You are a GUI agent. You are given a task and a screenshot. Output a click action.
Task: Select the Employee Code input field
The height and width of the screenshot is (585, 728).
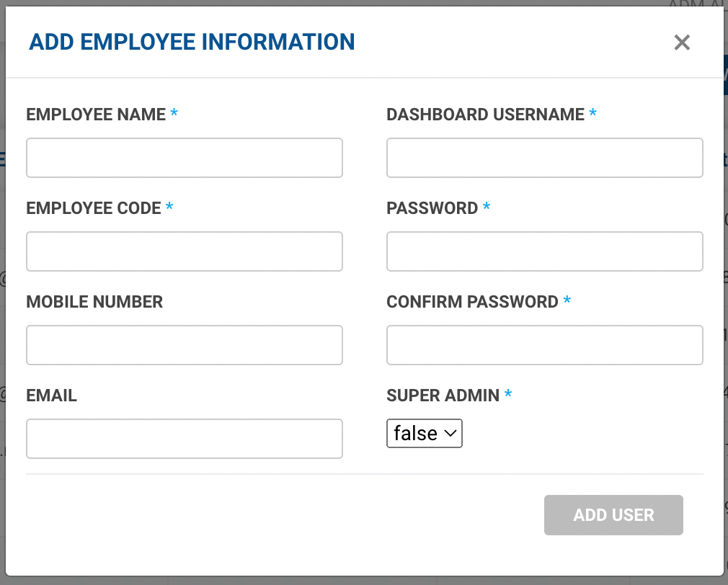(x=185, y=251)
